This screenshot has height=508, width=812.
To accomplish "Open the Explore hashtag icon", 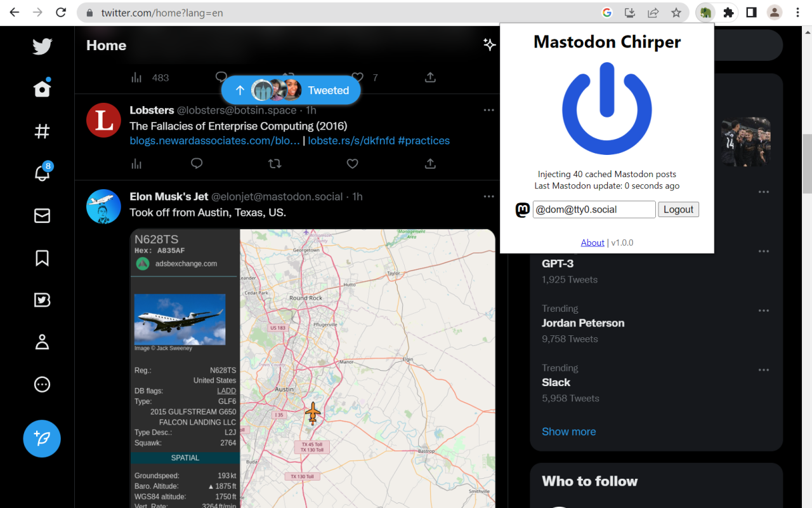I will (x=42, y=131).
